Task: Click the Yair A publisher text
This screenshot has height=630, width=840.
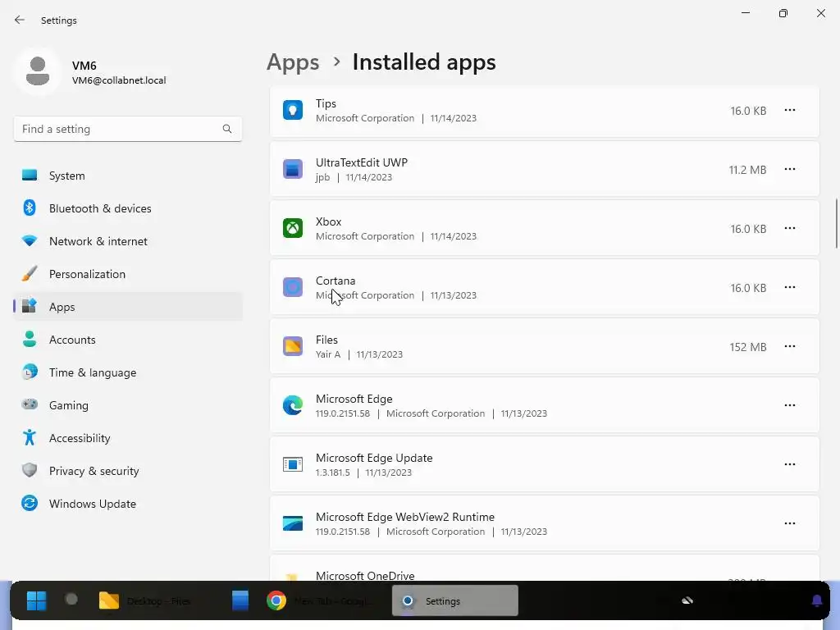Action: point(328,354)
